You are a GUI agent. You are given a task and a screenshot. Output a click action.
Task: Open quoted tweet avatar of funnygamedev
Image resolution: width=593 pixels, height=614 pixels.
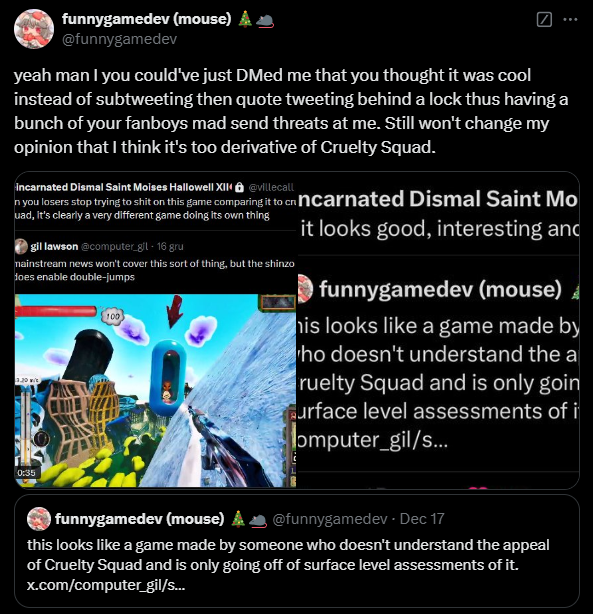coord(39,518)
